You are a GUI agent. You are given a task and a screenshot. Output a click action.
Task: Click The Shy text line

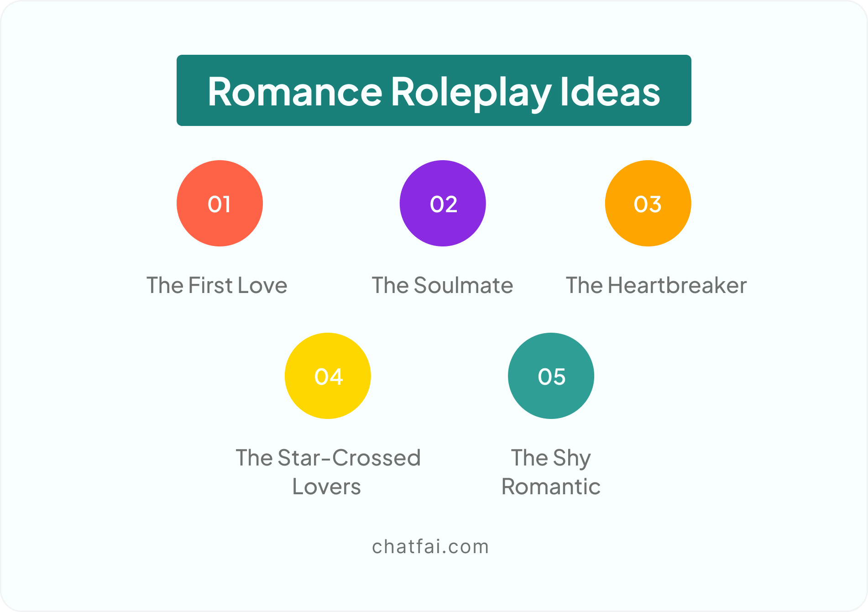pos(551,459)
